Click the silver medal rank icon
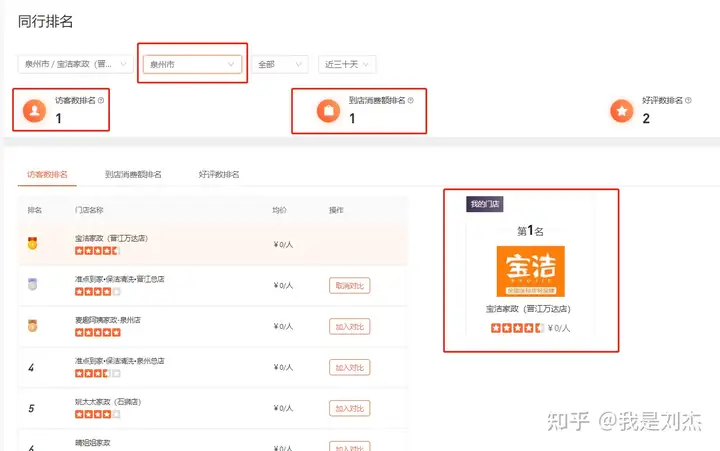Viewport: 720px width, 451px height. point(32,284)
